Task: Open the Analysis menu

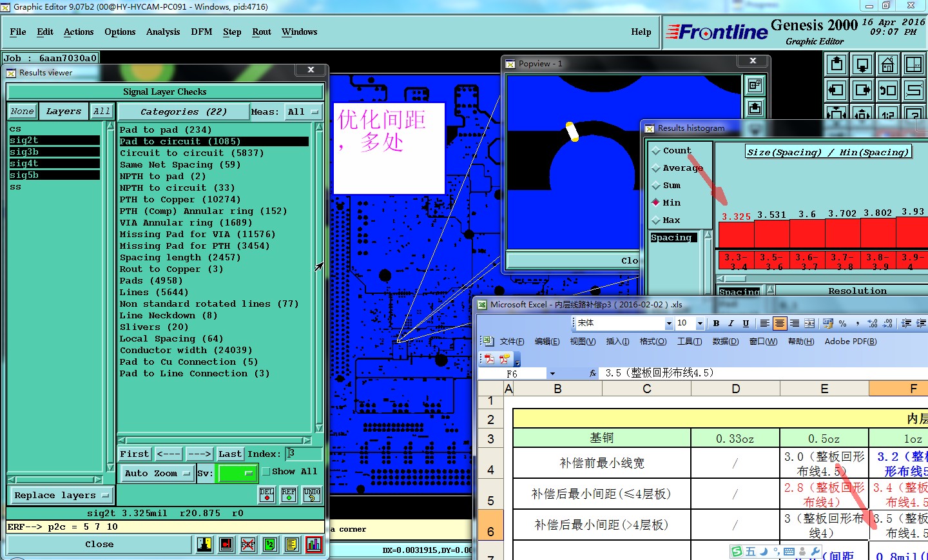Action: (x=163, y=32)
